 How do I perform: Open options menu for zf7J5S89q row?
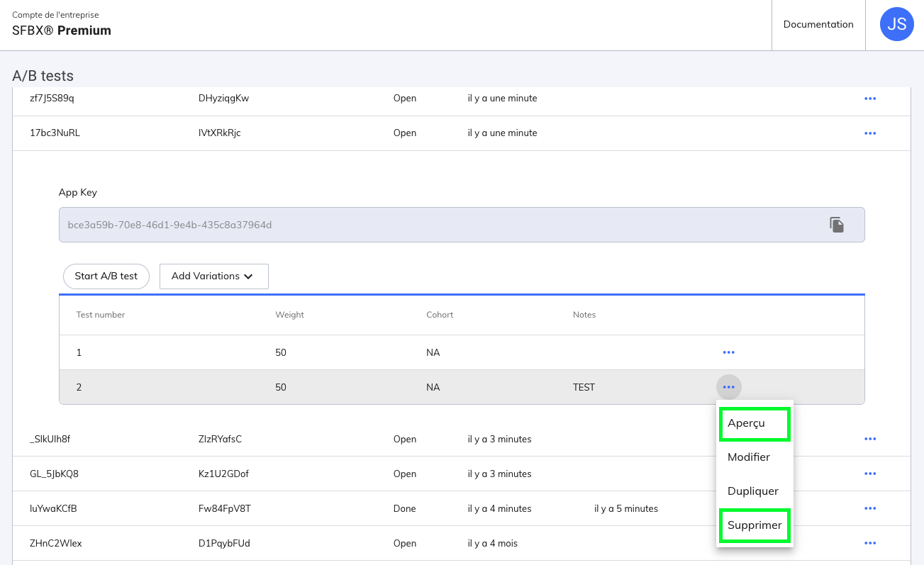870,99
